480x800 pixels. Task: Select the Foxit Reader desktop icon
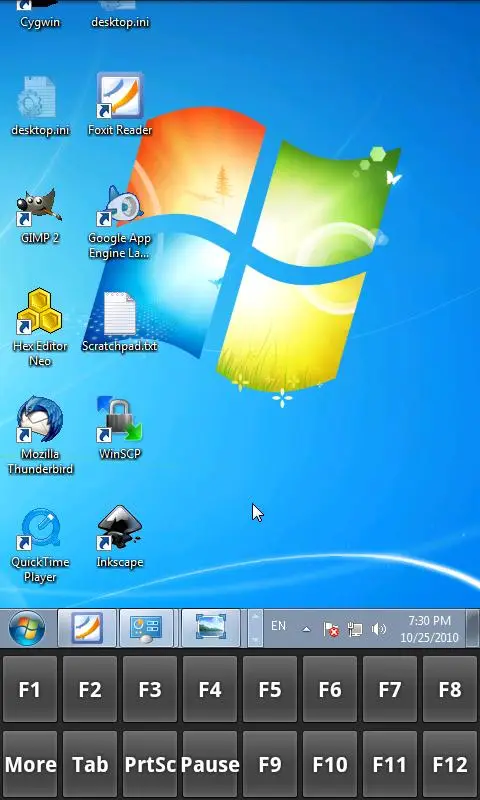(x=120, y=105)
